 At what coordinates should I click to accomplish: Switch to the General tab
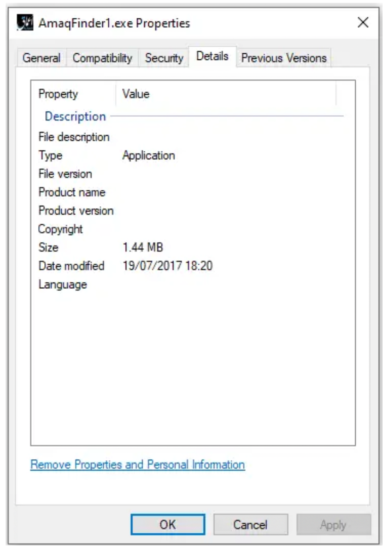(x=41, y=58)
